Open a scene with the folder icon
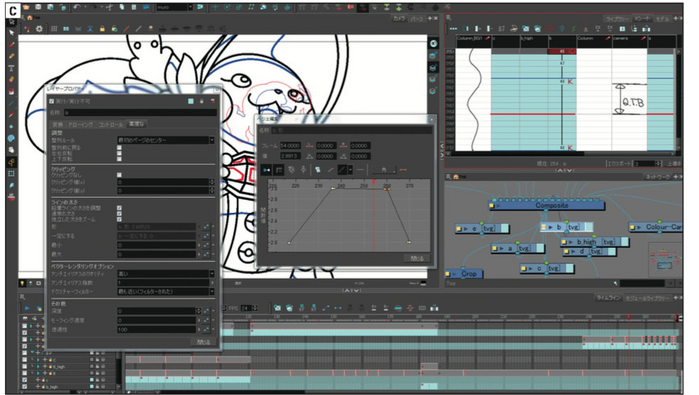The image size is (699, 395). coord(26,8)
